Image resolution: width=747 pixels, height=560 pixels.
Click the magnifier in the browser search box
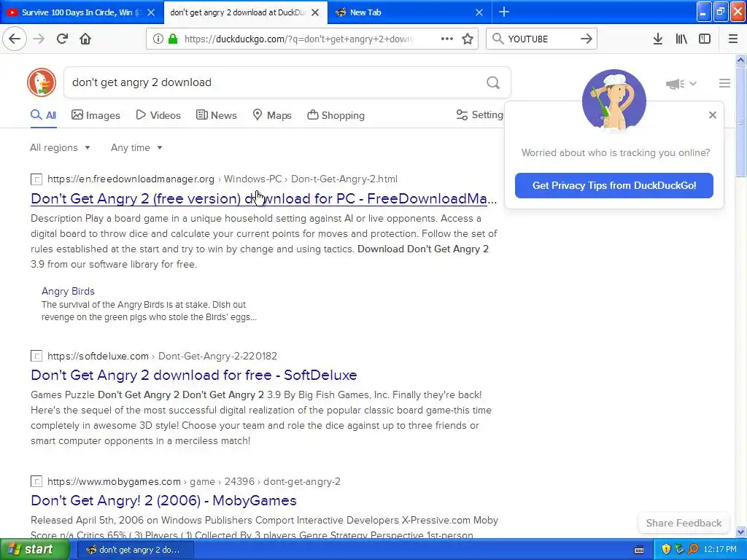pyautogui.click(x=498, y=39)
